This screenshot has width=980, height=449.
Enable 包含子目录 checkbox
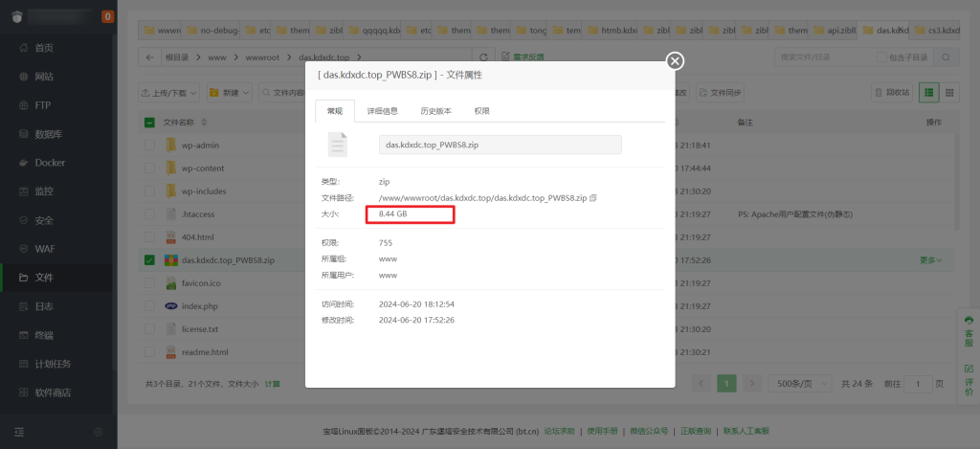pyautogui.click(x=880, y=57)
